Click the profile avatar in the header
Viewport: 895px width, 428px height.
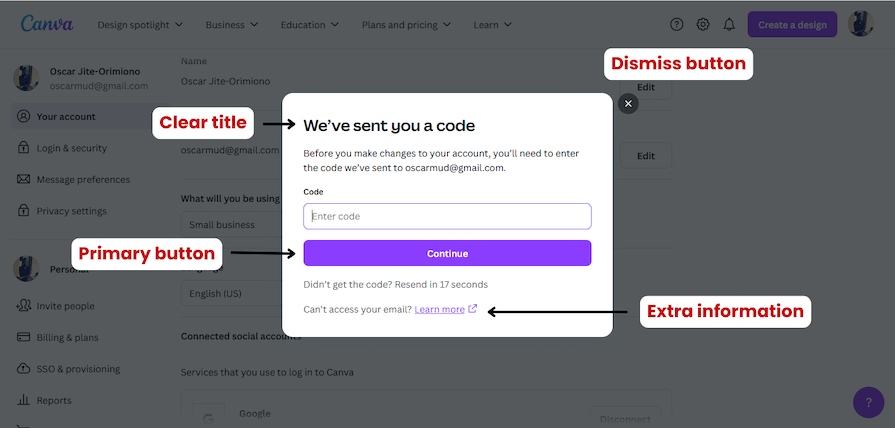[x=860, y=24]
